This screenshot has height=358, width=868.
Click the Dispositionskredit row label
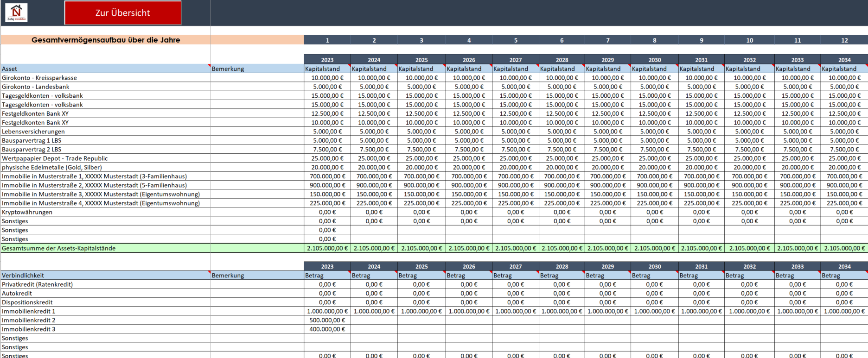27,302
